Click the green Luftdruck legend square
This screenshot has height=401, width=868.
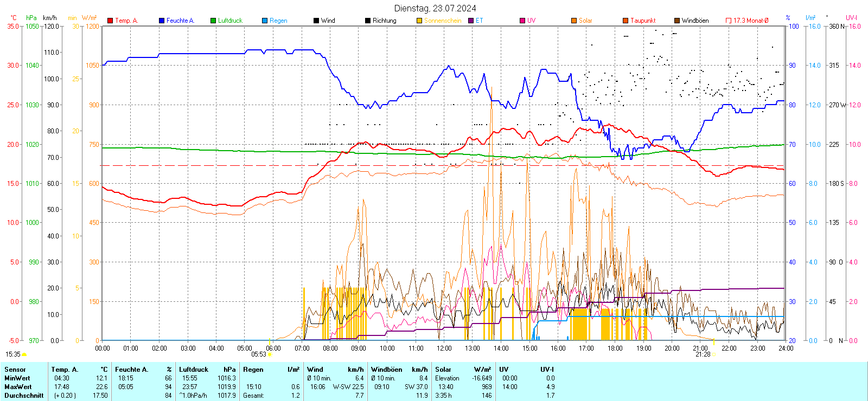pyautogui.click(x=213, y=21)
